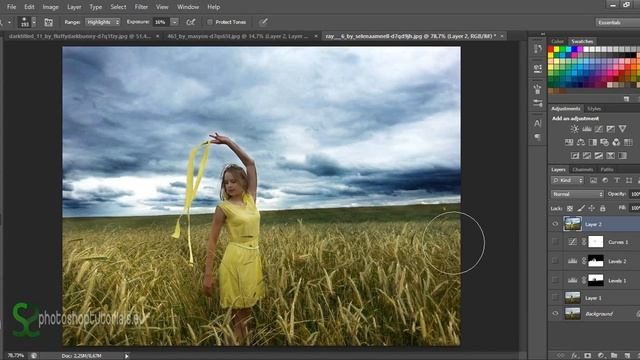Screen dimensions: 640x360
Task: Filter layers by pixel layer icon
Action: tap(593, 180)
